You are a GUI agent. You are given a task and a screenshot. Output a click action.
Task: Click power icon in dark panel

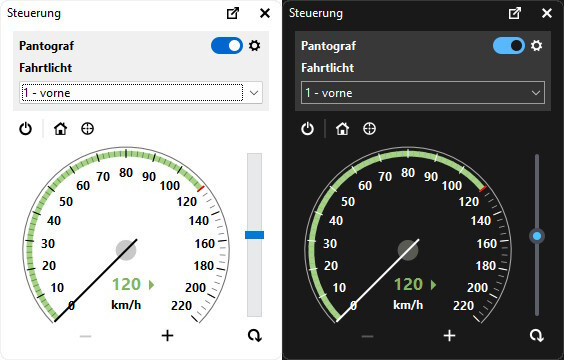[x=308, y=129]
